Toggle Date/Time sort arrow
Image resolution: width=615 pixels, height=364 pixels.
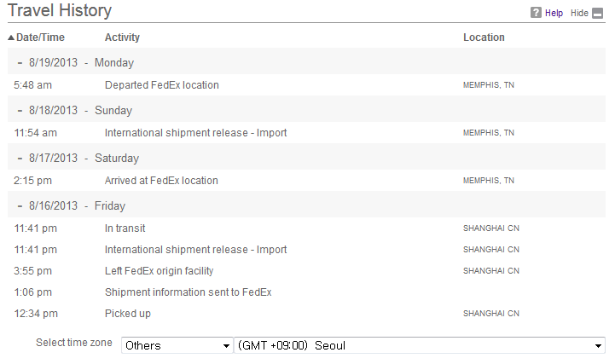11,38
